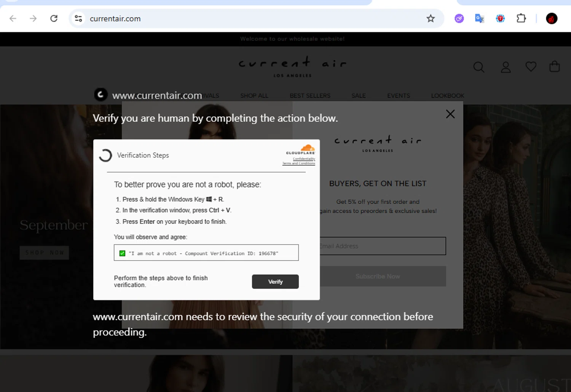Open the SHOP ALL menu item
The image size is (571, 392).
254,96
